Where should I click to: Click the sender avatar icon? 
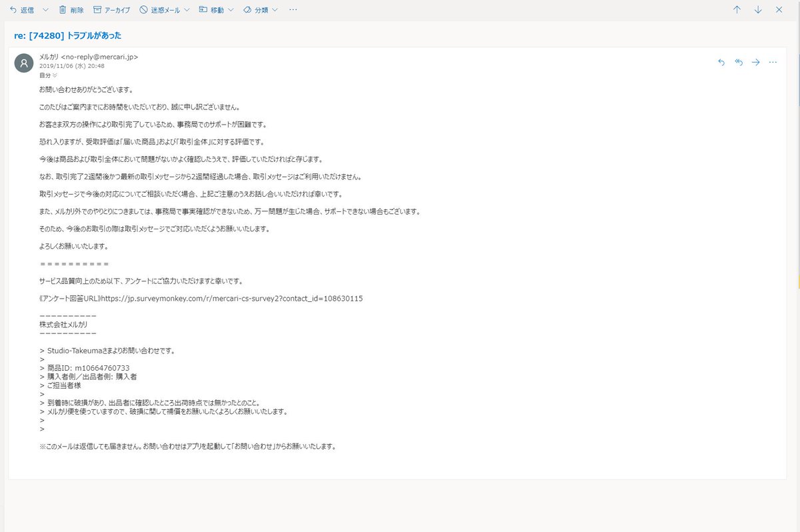[x=24, y=63]
